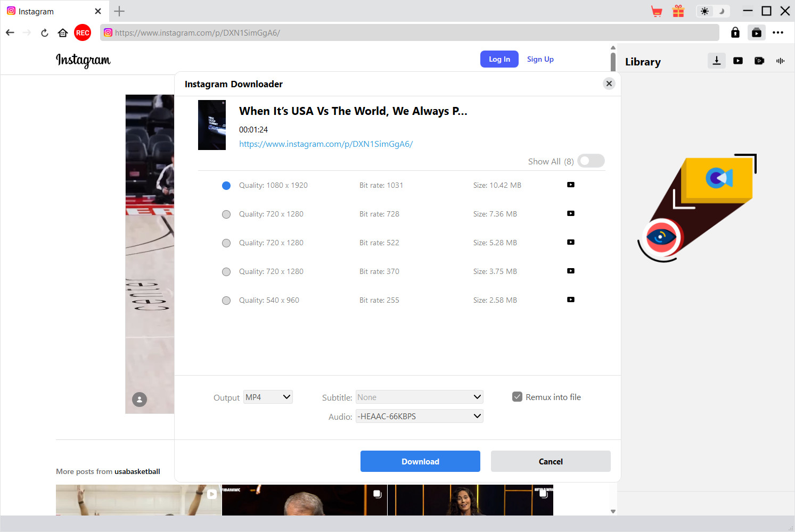This screenshot has width=795, height=532.
Task: Select quality with bit rate 370
Action: click(x=226, y=272)
